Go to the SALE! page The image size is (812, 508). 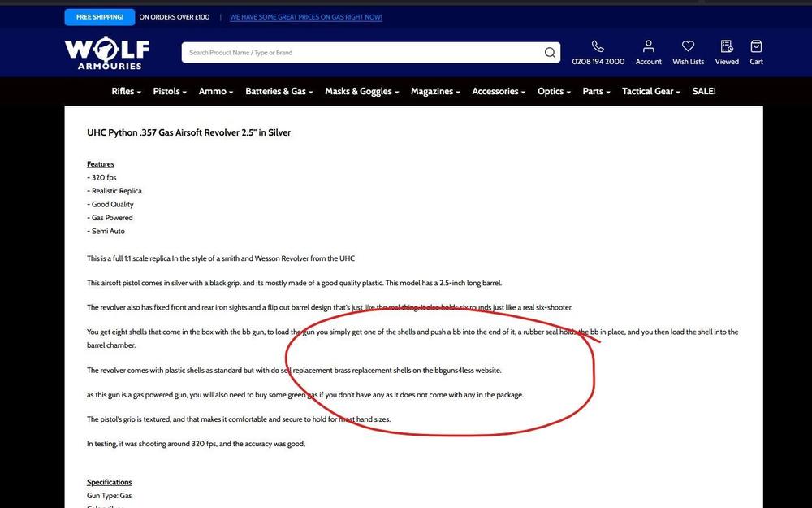[x=703, y=92]
